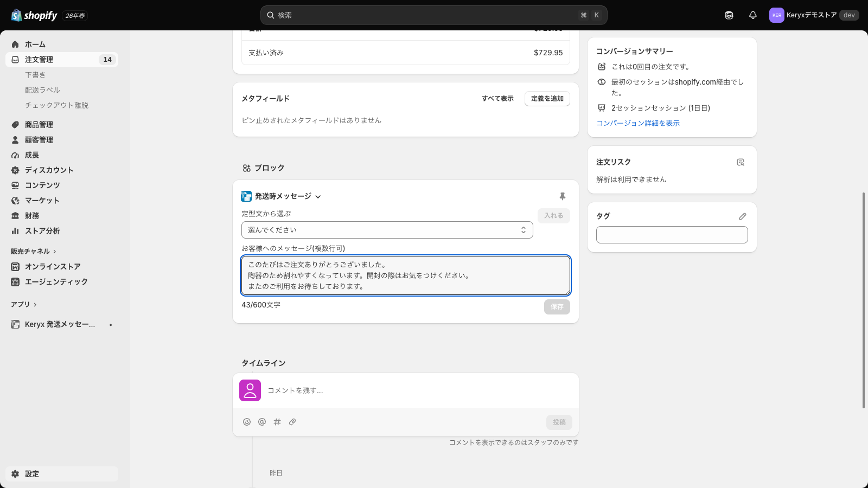The height and width of the screenshot is (488, 868).
Task: Click the オンラインストア icon
Action: click(15, 267)
